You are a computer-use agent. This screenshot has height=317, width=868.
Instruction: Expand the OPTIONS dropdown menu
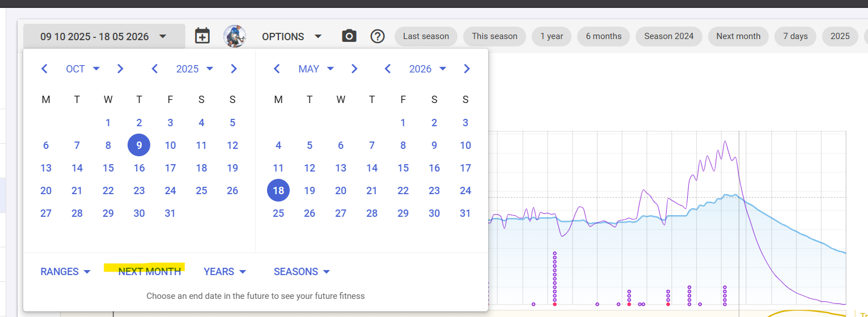pos(291,37)
